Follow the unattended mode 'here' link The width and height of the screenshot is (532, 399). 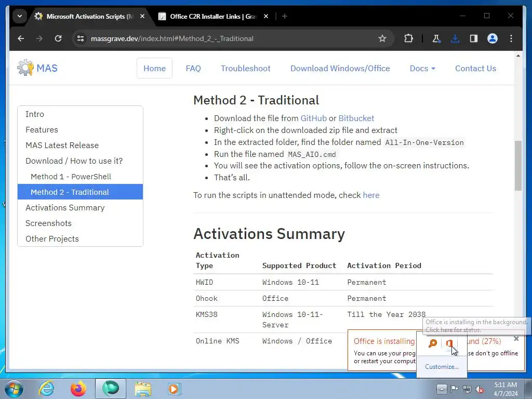click(x=371, y=195)
